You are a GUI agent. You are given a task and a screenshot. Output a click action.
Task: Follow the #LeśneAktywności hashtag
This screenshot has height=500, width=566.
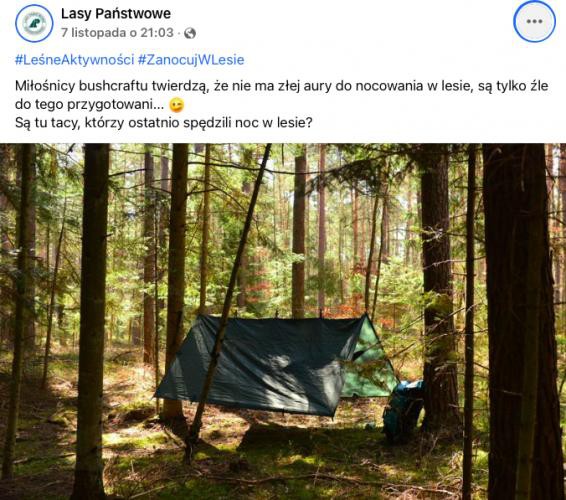tap(75, 60)
